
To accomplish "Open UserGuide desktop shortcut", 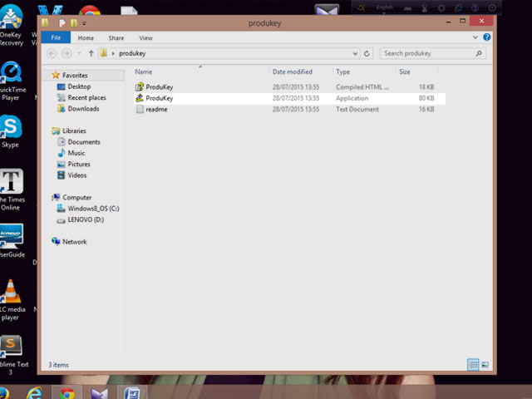I will (12, 240).
